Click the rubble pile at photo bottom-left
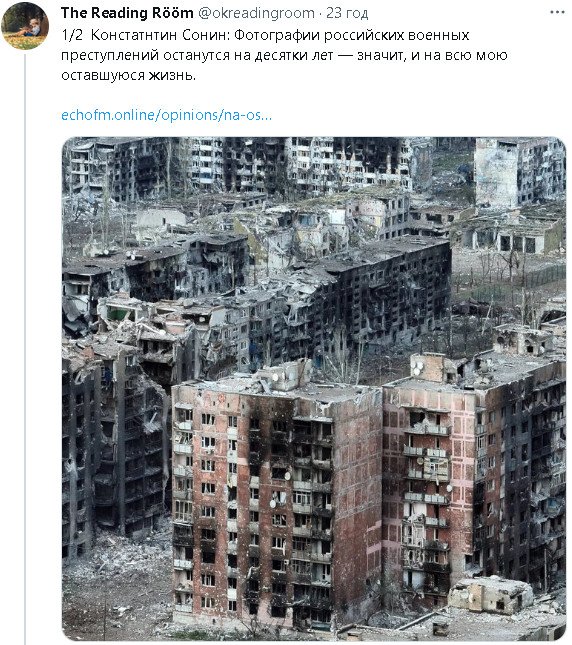Viewport: 572px width, 645px height. coord(117,576)
